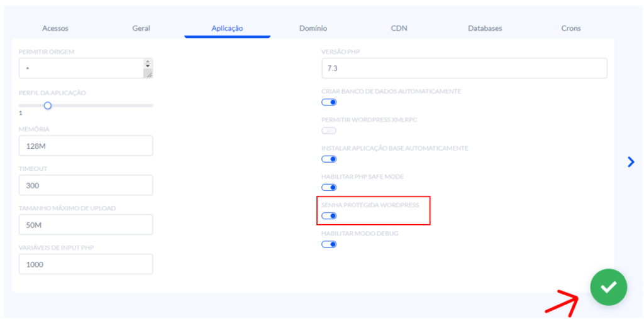The width and height of the screenshot is (644, 319).
Task: Open the CDN tab
Action: 399,28
